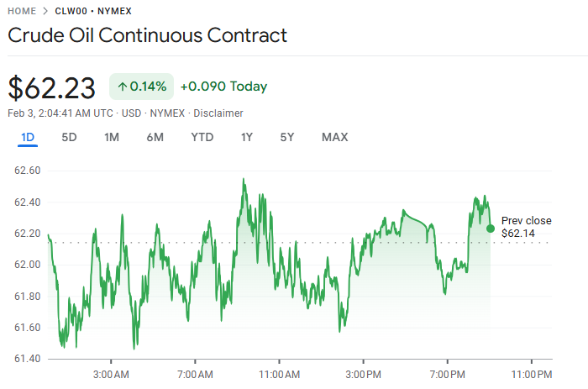Viewport: 588px width, 389px height.
Task: Click the Crude Oil Continuous Contract title
Action: pyautogui.click(x=147, y=36)
